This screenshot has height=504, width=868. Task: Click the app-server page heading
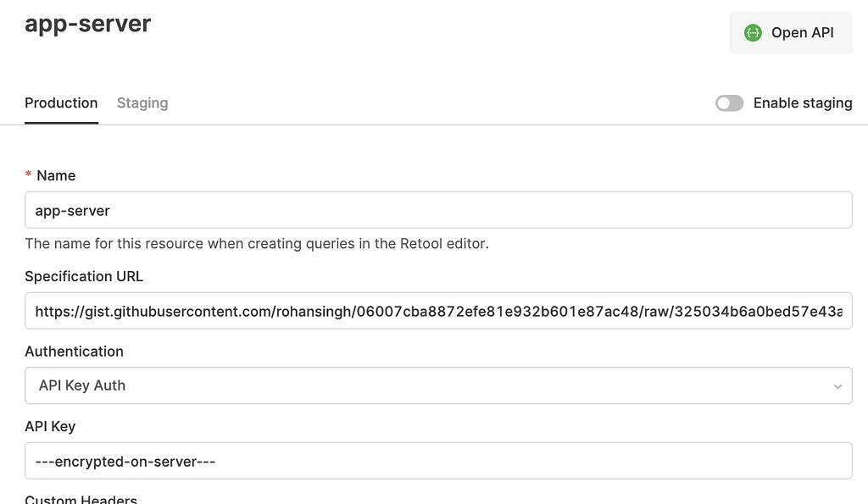point(88,24)
